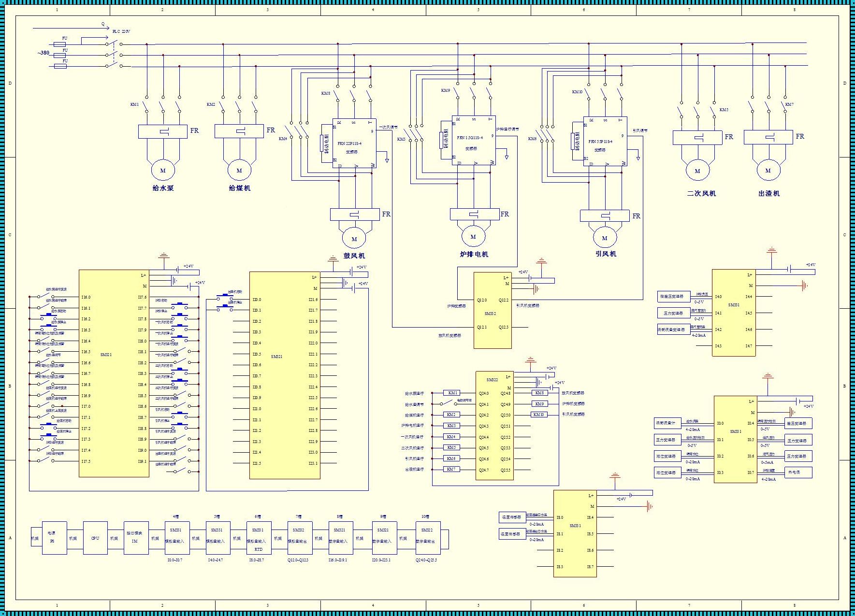
Task: Click the 微差压变送器 box at I4.0
Action: (x=674, y=297)
